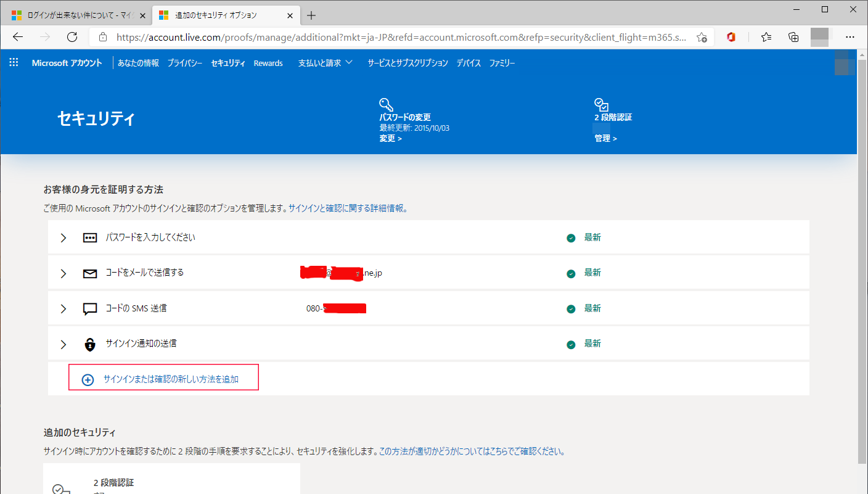
Task: Click the お客様の身元を証明する方法 heading
Action: (x=103, y=189)
